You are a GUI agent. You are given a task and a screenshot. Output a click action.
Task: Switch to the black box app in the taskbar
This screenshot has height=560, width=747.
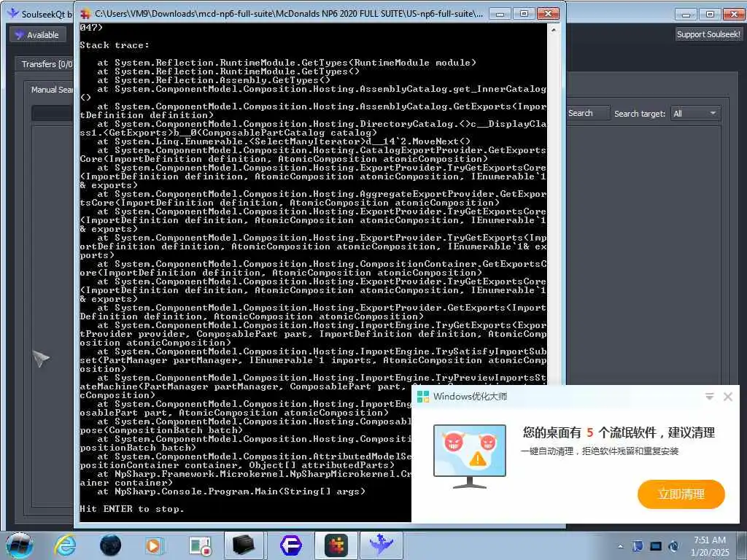point(244,545)
